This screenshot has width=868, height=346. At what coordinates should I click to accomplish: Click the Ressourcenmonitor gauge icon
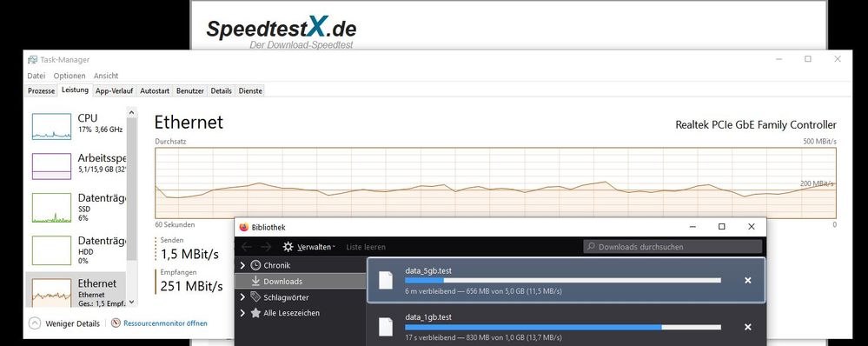116,323
